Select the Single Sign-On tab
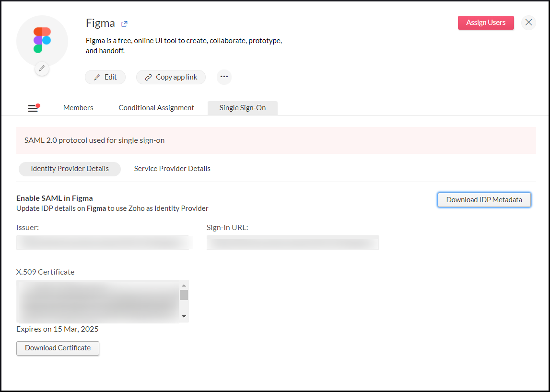This screenshot has width=550, height=392. (x=242, y=108)
